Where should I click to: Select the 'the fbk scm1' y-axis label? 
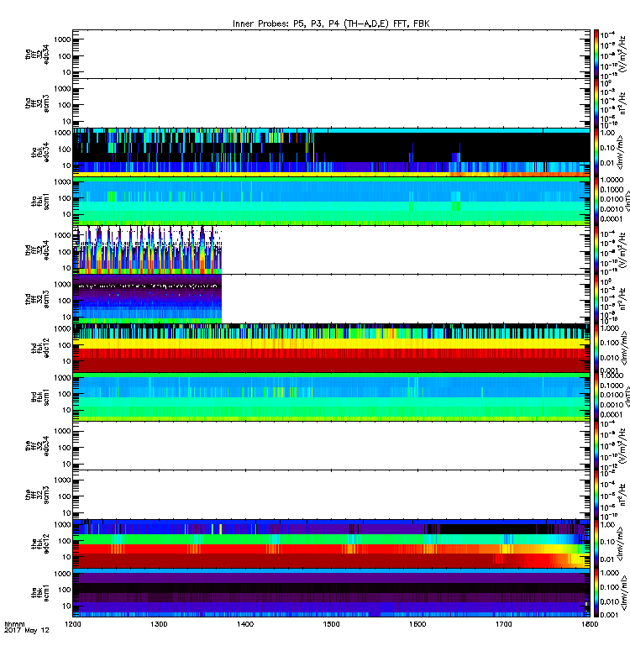point(40,593)
